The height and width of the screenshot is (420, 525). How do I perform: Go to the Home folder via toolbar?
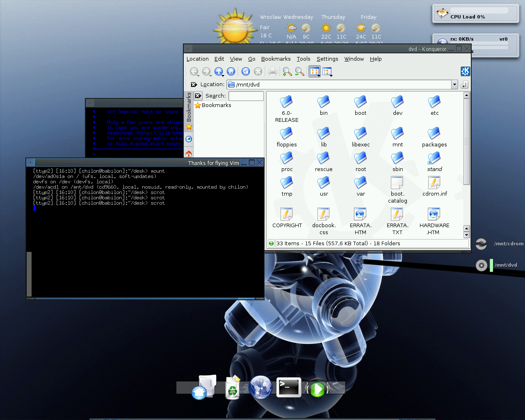point(231,71)
